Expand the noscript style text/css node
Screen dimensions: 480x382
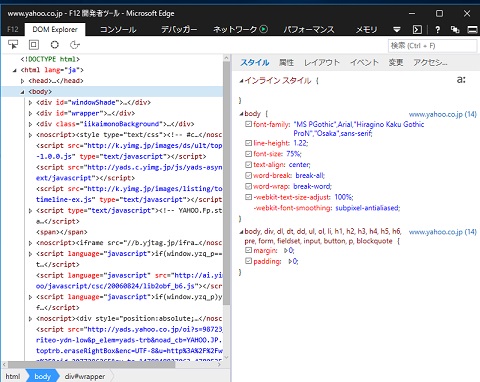click(30, 135)
